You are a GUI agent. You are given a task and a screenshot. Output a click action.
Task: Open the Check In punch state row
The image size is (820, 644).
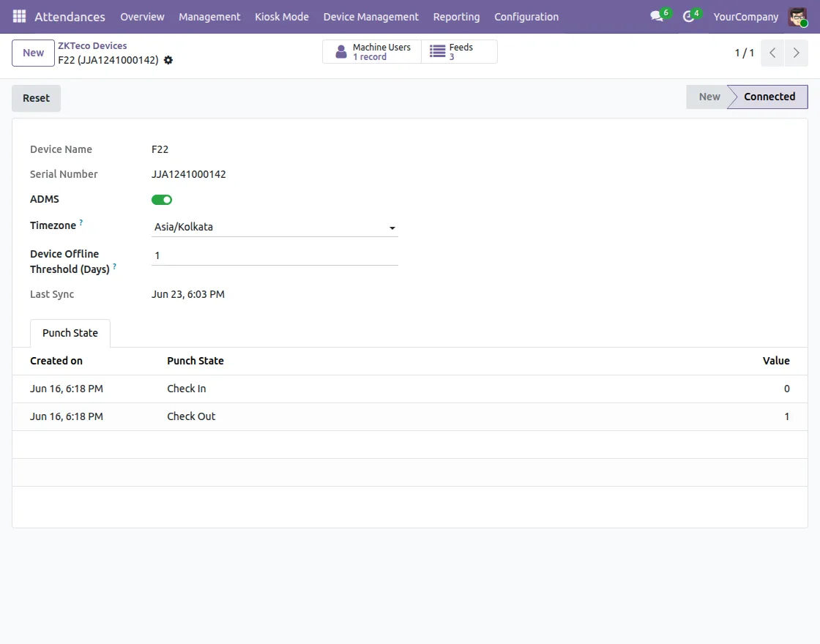click(410, 389)
